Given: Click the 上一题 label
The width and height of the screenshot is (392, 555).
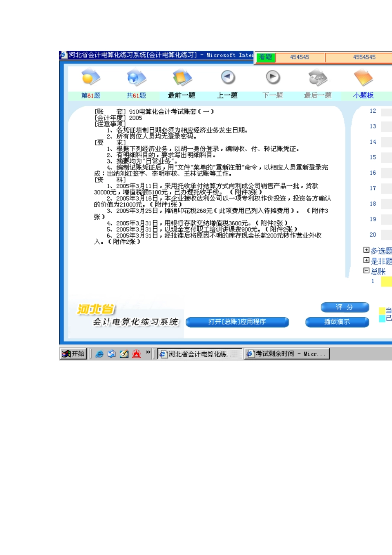Looking at the screenshot, I should (x=227, y=95).
